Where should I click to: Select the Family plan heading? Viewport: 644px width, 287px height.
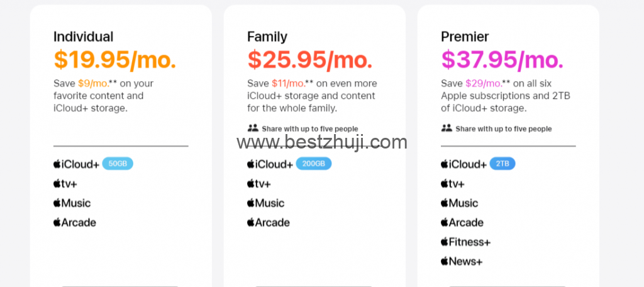point(267,37)
